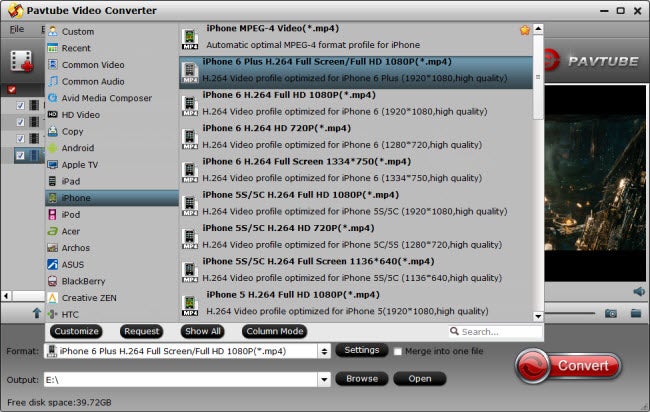This screenshot has height=412, width=650.
Task: Toggle the second file's checkbox
Action: [x=20, y=122]
